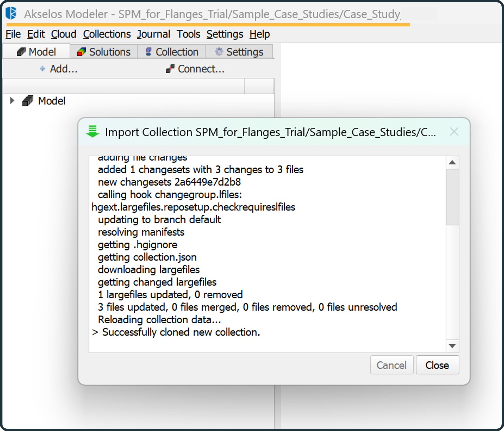This screenshot has width=504, height=431.
Task: Click 'added 1 changesets with 3 changes' line
Action: click(x=201, y=169)
